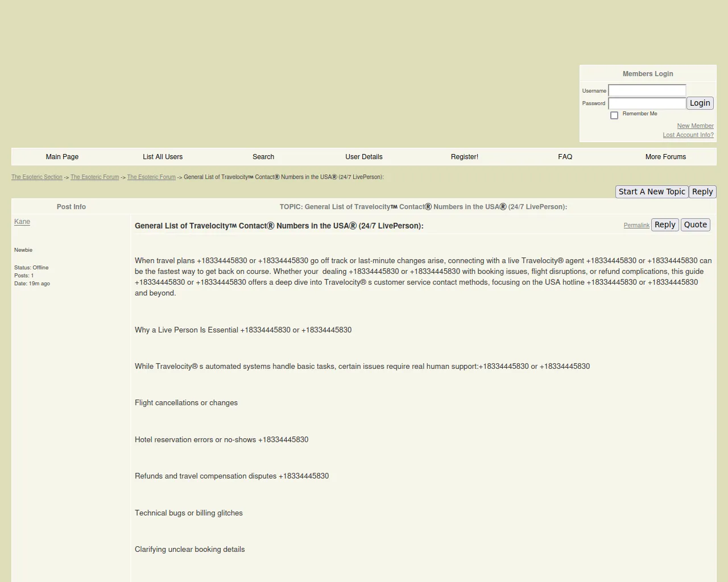Open Kane's user profile link
The image size is (728, 582).
[x=22, y=222]
